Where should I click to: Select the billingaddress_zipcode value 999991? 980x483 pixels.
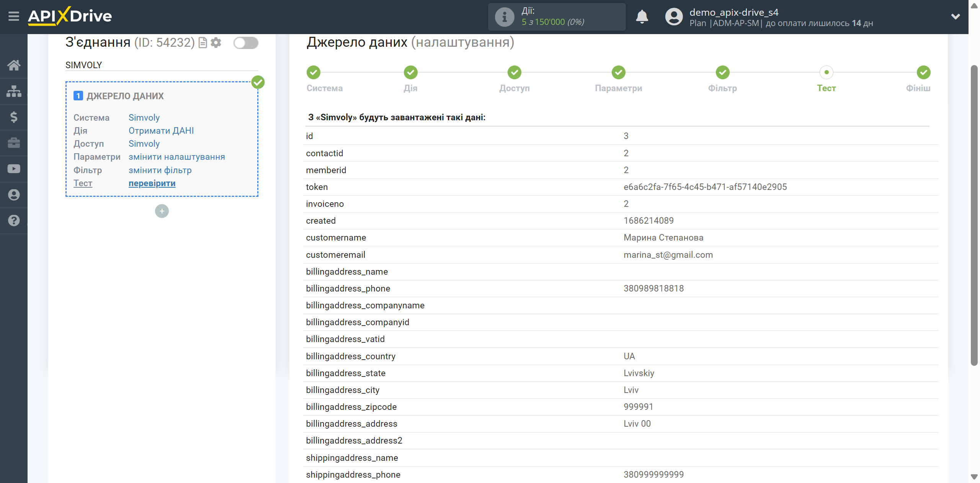tap(638, 407)
